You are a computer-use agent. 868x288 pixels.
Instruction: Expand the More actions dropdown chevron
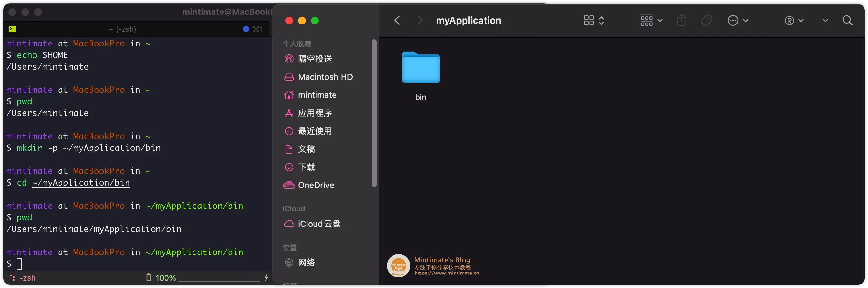746,21
